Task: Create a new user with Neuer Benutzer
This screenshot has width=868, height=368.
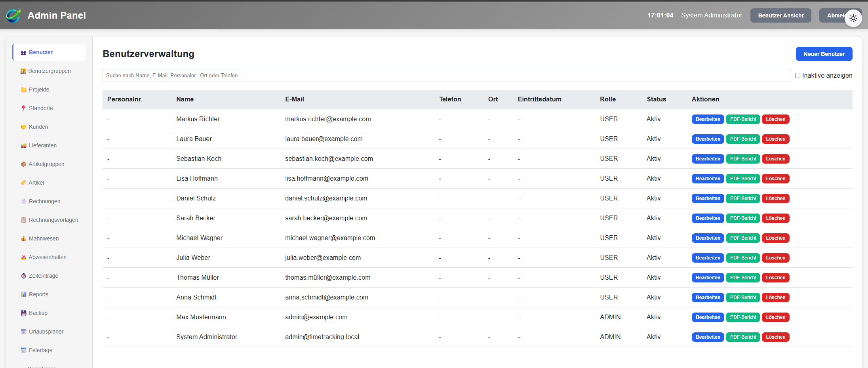Action: [x=824, y=54]
